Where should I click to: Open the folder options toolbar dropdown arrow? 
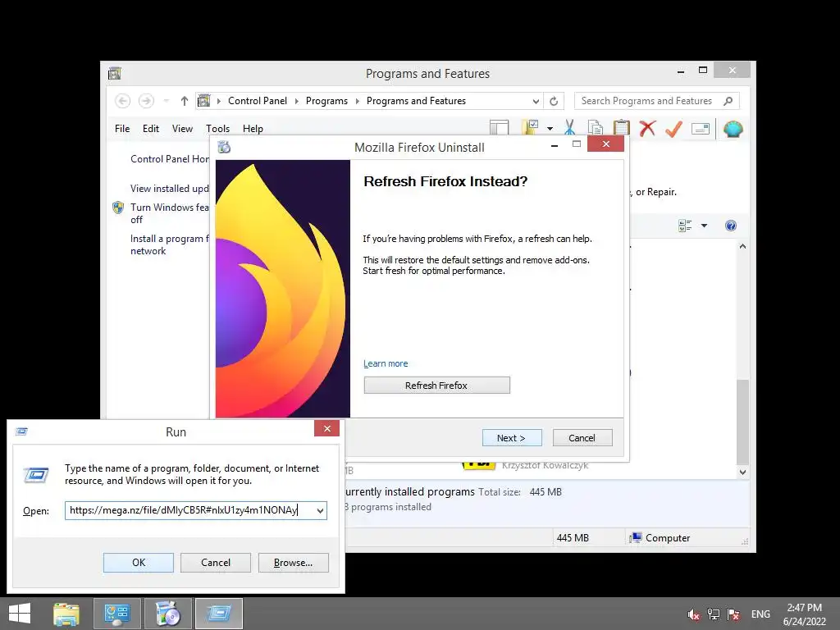(550, 129)
